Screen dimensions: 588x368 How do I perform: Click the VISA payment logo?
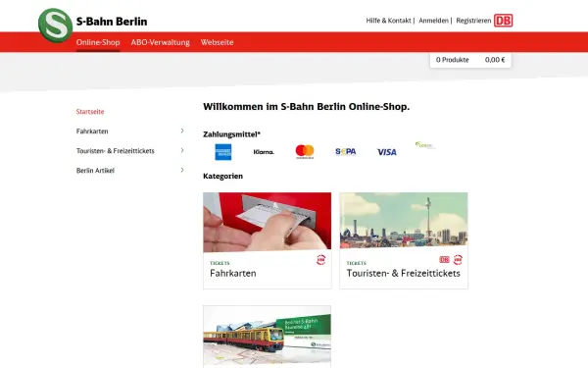(387, 152)
